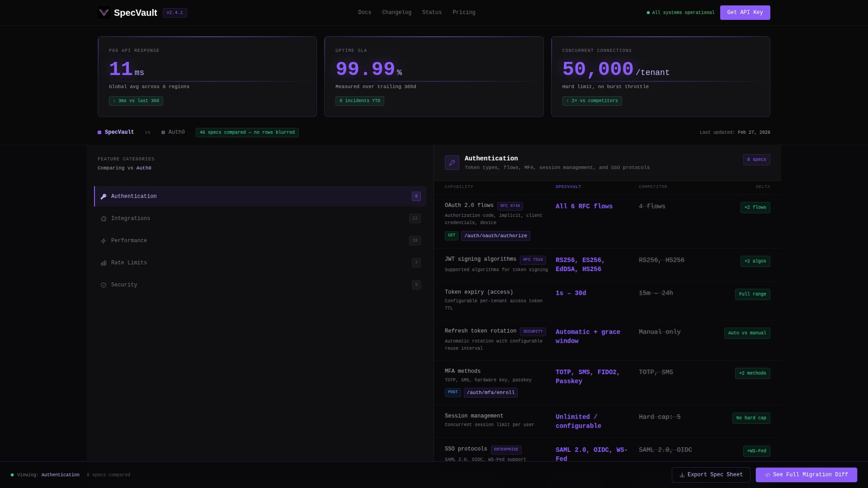Click the '+2 flows' delta badge
This screenshot has width=868, height=488.
pyautogui.click(x=755, y=207)
